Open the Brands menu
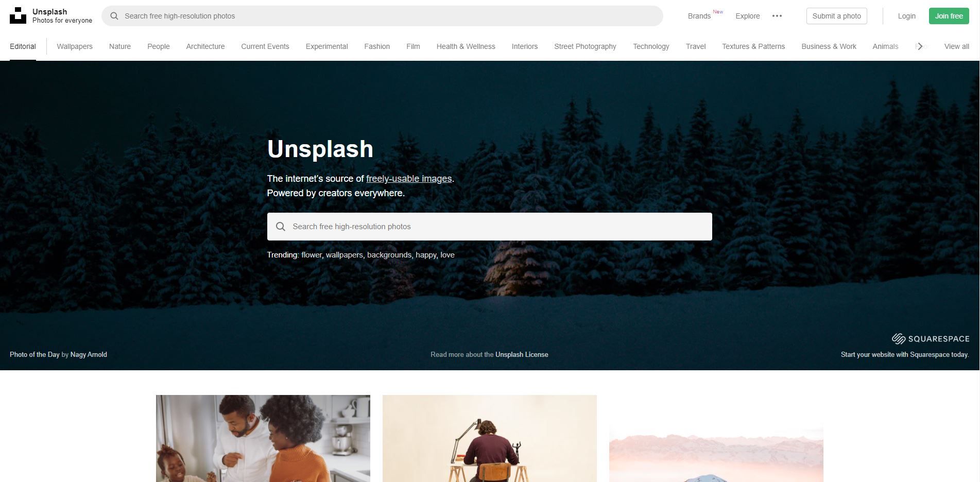Viewport: 980px width, 482px height. point(699,16)
